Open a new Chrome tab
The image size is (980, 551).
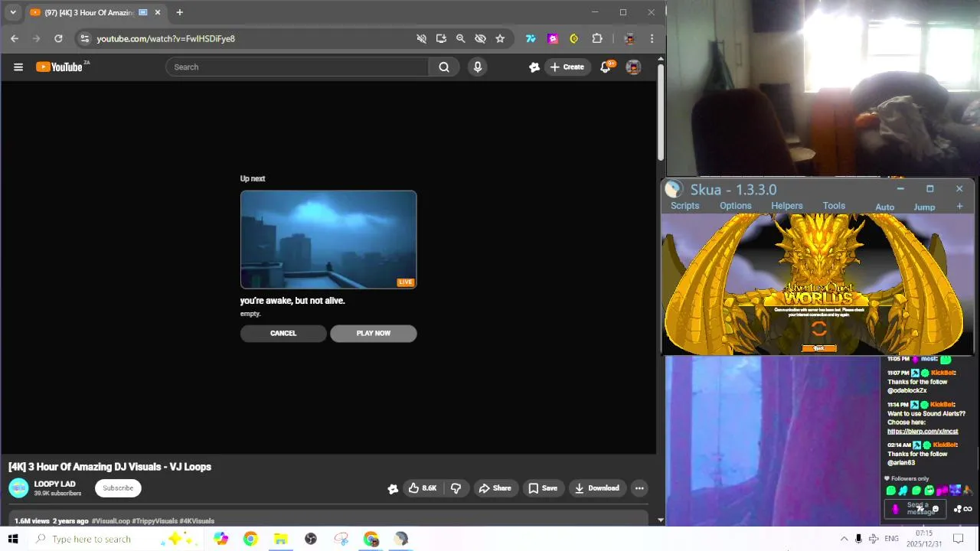[179, 12]
